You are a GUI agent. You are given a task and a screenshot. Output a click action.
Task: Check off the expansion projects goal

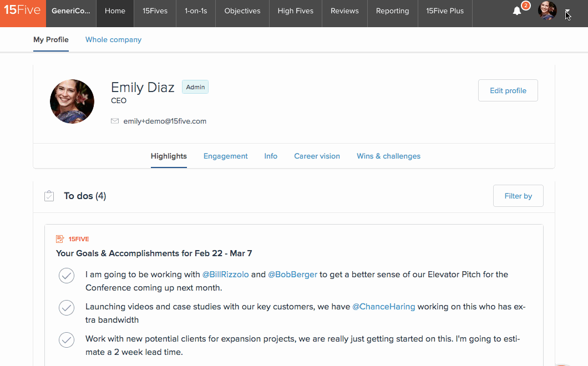tap(67, 340)
